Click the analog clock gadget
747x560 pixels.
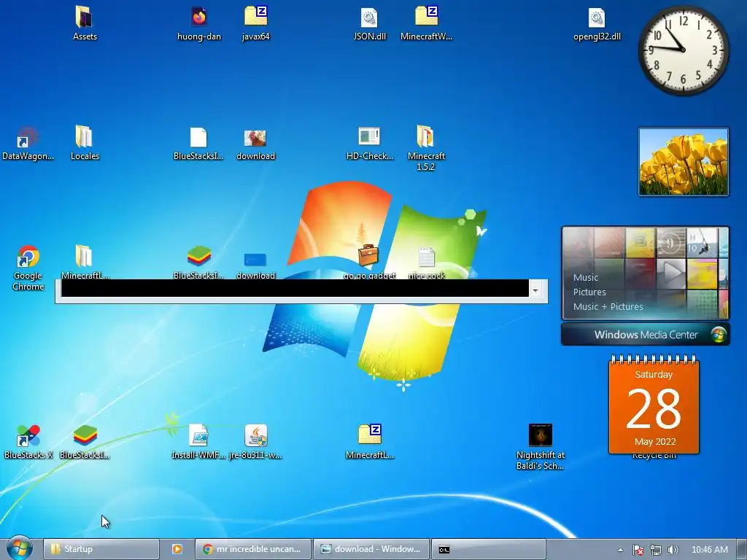pyautogui.click(x=683, y=50)
